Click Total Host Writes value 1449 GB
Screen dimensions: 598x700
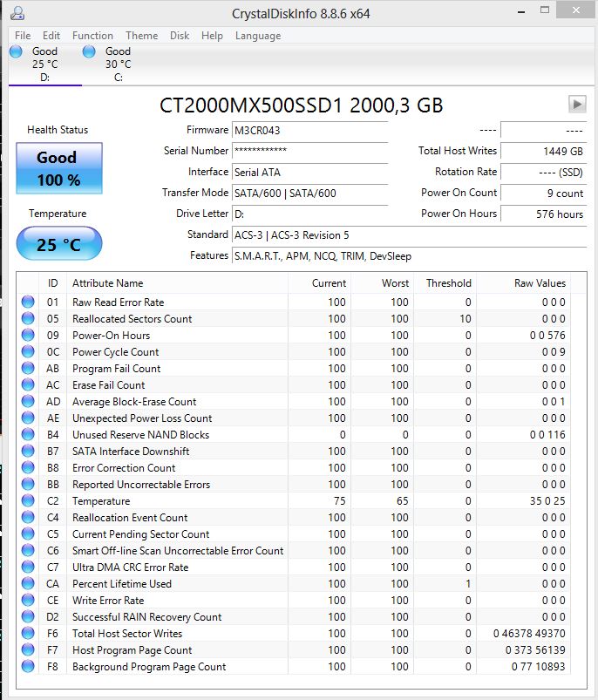pyautogui.click(x=544, y=151)
